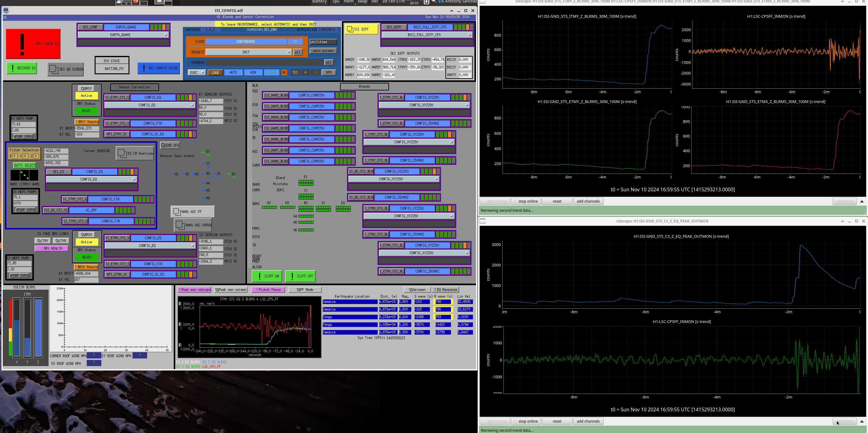Open the BSC2_FULL_DIFF_CPS request dropdown
The height and width of the screenshot is (433, 868).
pos(427,35)
